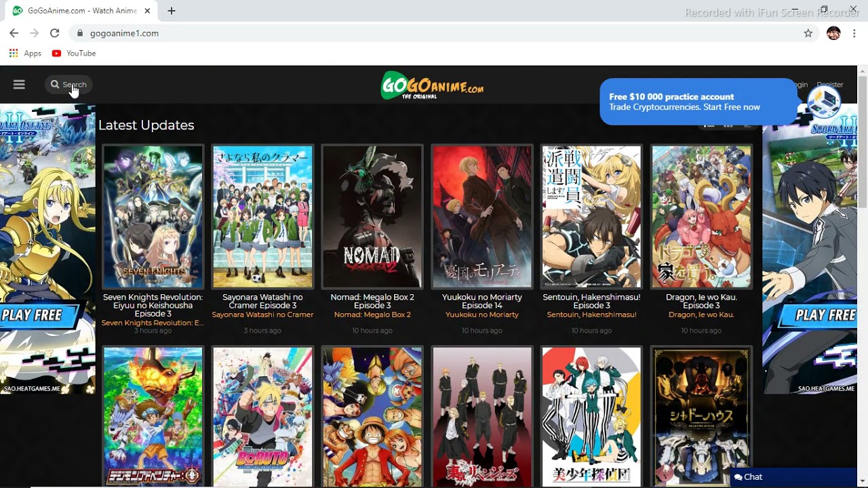Open Dragon, Ie wo Kau. poster
Viewport: 868px width, 488px height.
point(701,217)
